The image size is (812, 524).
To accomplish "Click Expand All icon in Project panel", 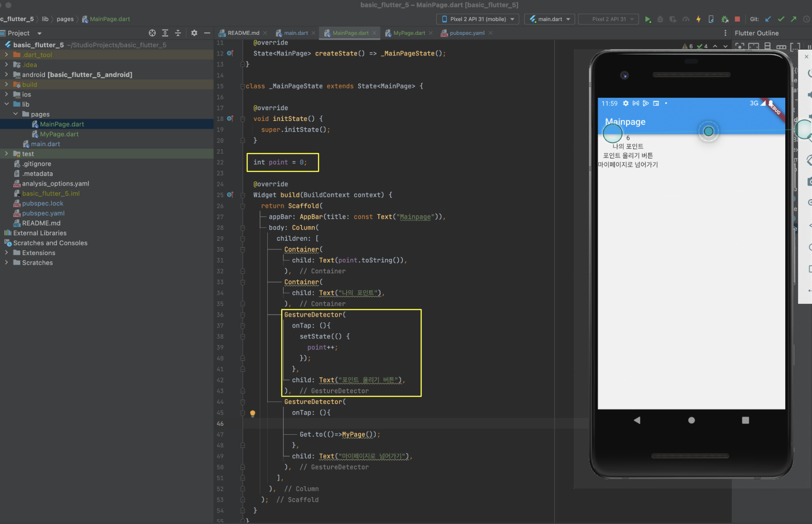I will tap(165, 33).
